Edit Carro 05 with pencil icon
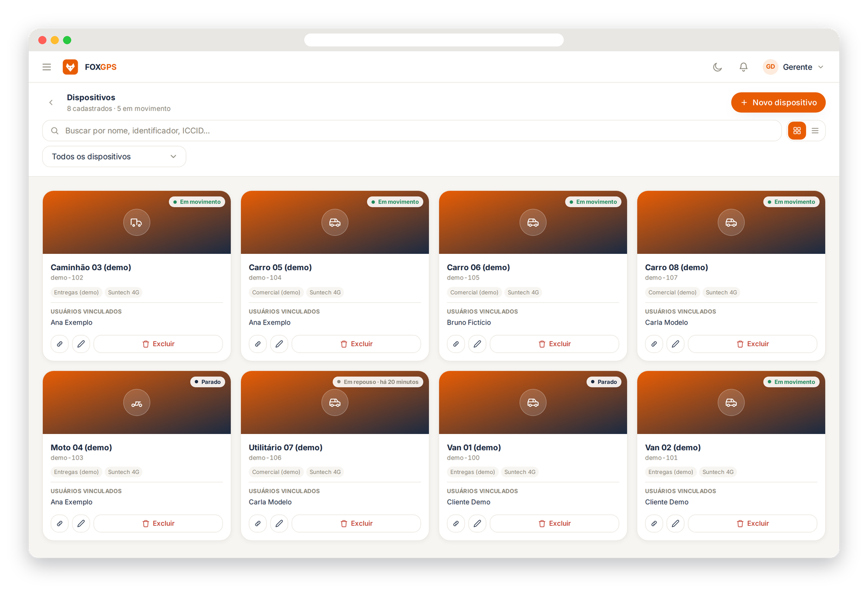 pos(279,344)
